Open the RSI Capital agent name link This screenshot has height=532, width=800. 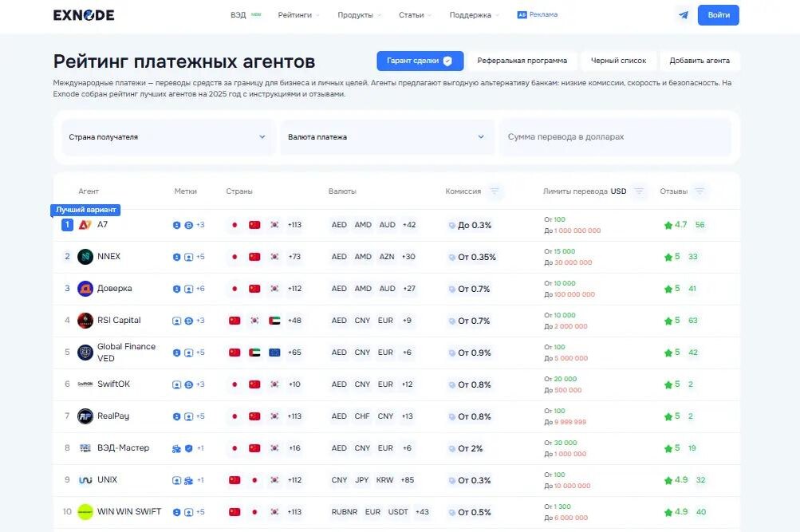pos(119,321)
